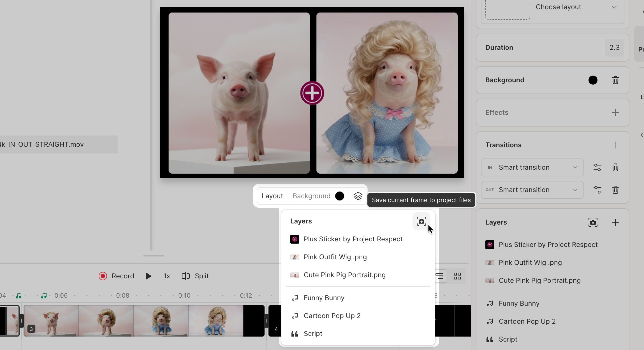
Task: Select Funny Bunny audio in Layers popup
Action: coord(324,298)
